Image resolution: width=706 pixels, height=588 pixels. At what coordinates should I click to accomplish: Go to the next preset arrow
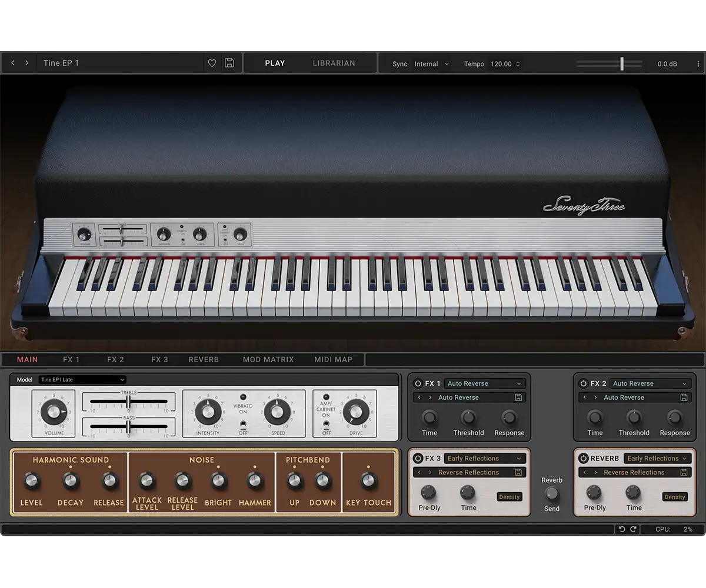[x=26, y=63]
